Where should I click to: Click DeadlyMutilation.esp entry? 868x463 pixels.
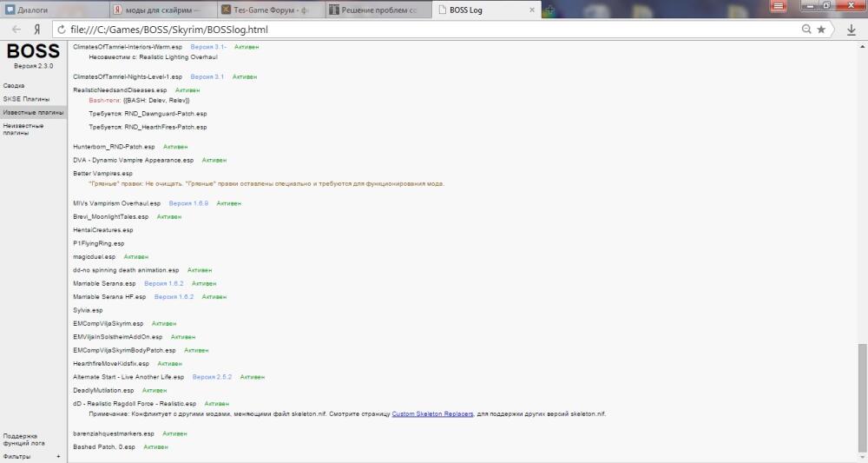(x=103, y=390)
